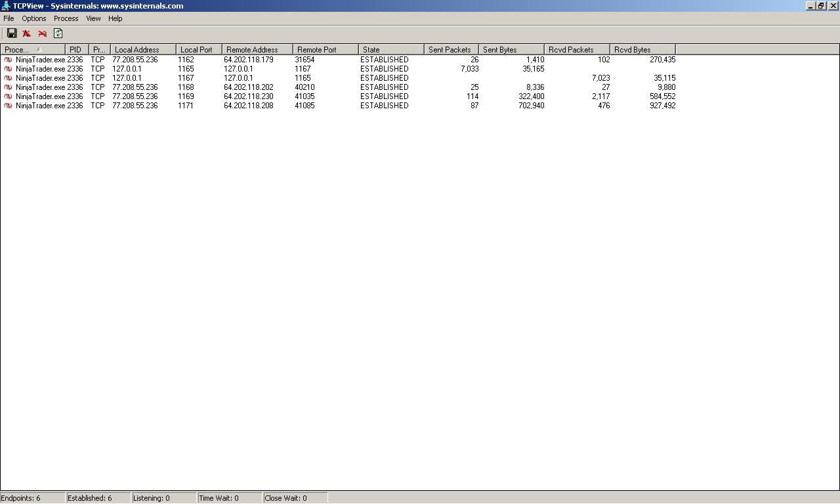Click the Time Wait: 0 status bar entry
Image resolution: width=840 pixels, height=504 pixels.
point(230,498)
